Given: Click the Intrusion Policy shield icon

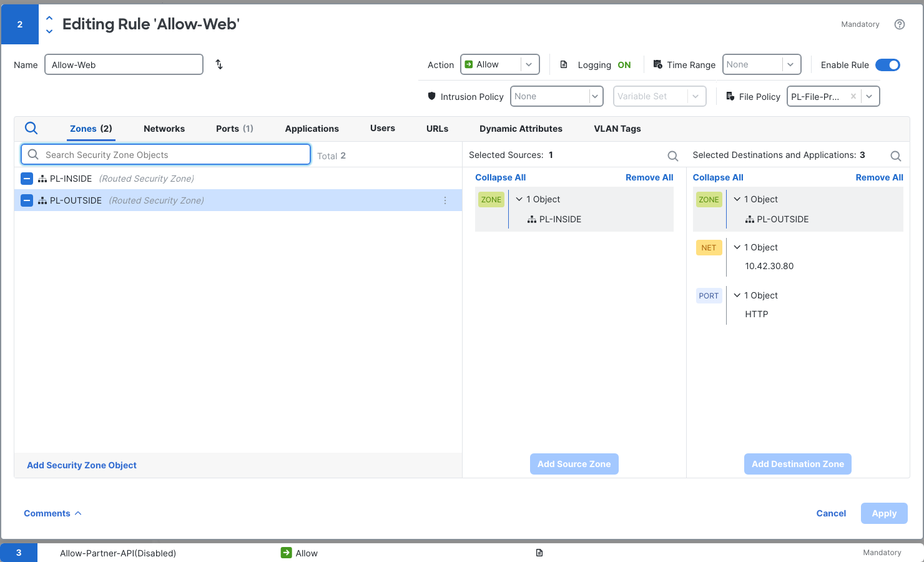Looking at the screenshot, I should (431, 96).
